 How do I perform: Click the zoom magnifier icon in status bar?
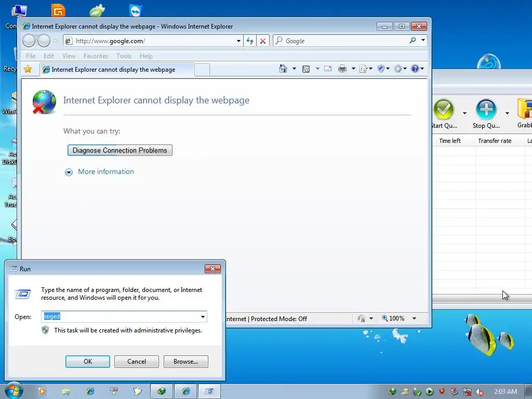click(x=385, y=318)
